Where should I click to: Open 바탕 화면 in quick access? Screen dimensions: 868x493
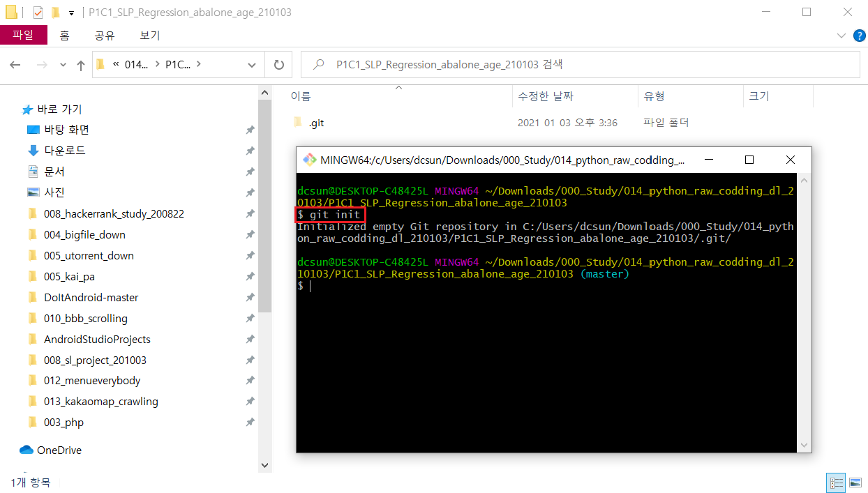click(58, 130)
